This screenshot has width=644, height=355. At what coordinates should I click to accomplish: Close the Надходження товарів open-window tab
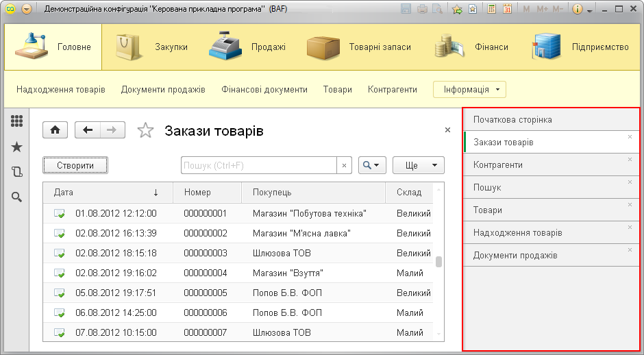[630, 228]
